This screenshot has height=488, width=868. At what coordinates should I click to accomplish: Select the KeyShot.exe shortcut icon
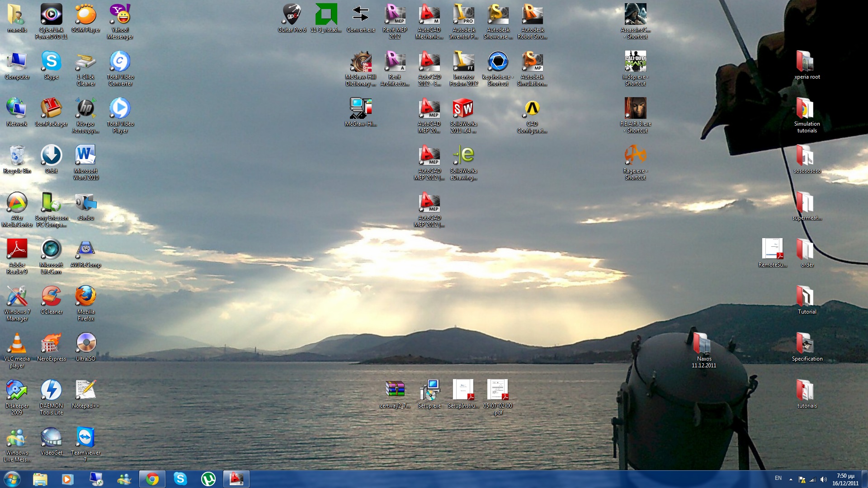(498, 62)
